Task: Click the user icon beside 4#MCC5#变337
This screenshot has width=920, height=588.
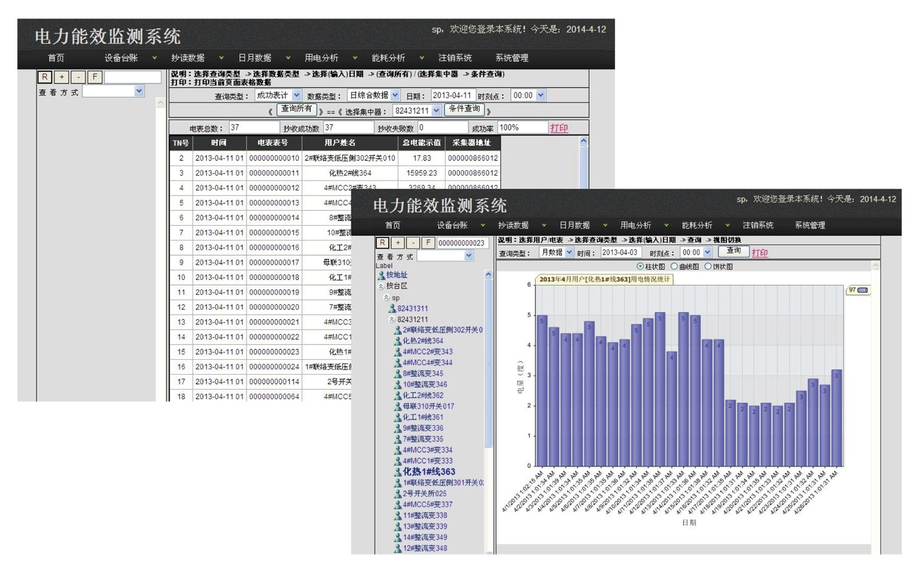Action: (x=398, y=505)
